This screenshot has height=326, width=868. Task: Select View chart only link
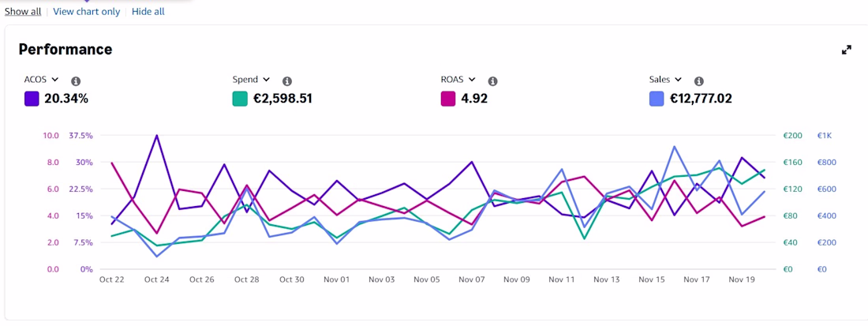(86, 12)
